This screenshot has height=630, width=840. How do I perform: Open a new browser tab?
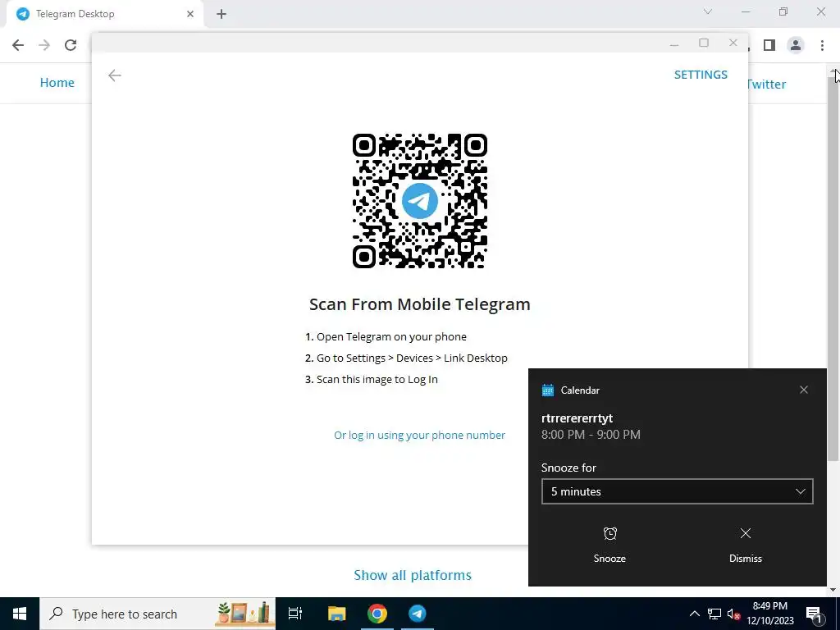tap(221, 14)
